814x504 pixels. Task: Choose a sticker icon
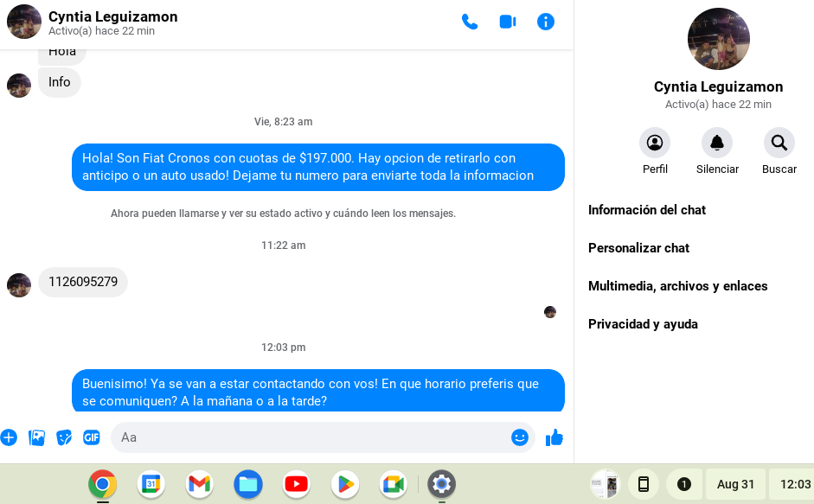click(x=64, y=437)
